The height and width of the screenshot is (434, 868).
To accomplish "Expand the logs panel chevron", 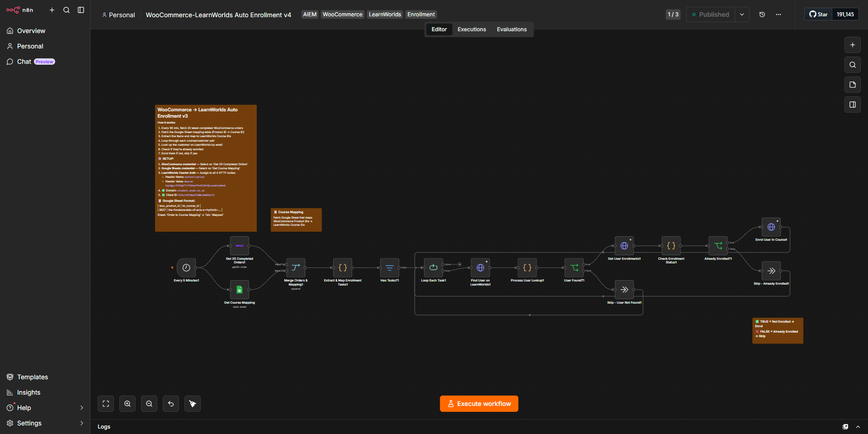I will coord(858,427).
